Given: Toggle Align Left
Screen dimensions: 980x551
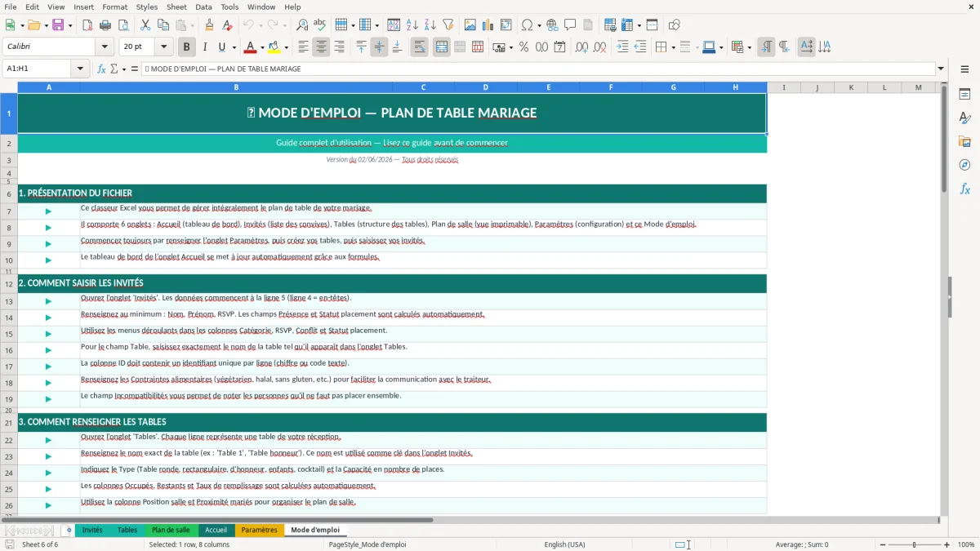Looking at the screenshot, I should point(303,47).
